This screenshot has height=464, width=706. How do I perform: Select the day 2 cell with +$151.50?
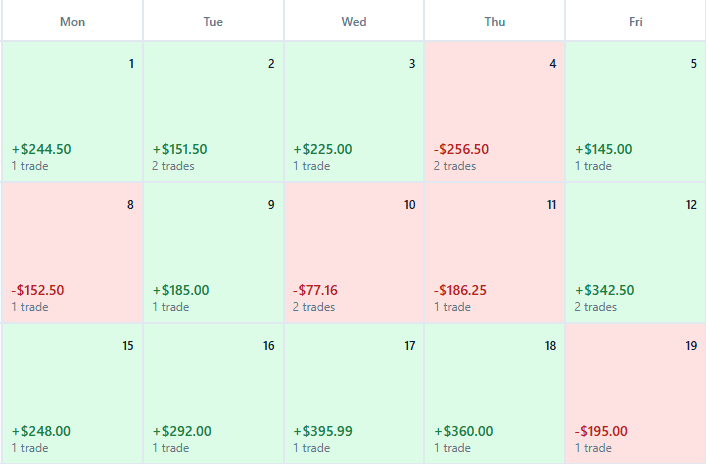click(x=213, y=112)
